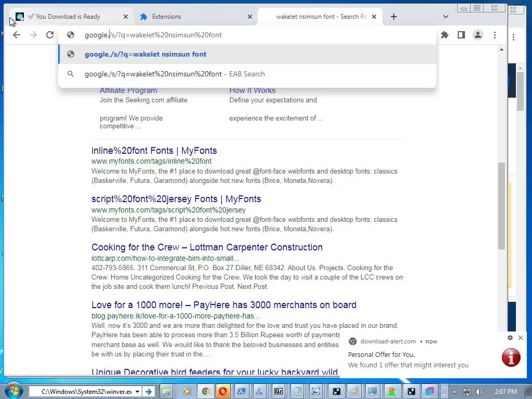Show hidden system tray icons

click(x=454, y=392)
